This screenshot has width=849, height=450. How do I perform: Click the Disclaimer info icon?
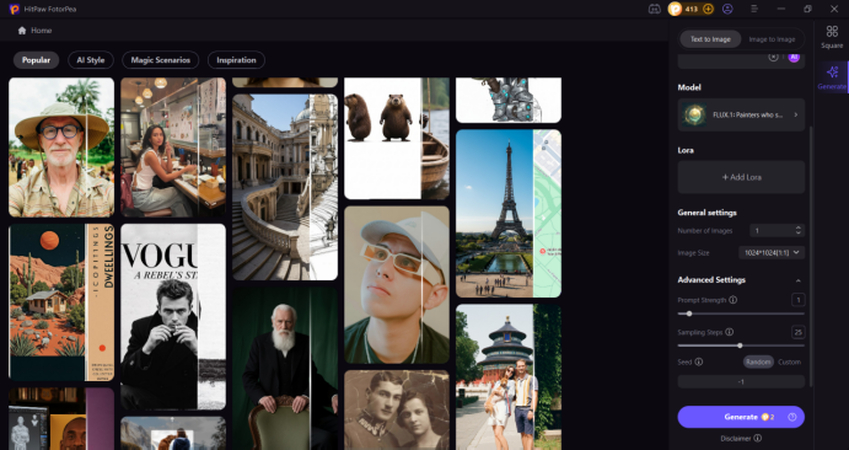click(757, 438)
